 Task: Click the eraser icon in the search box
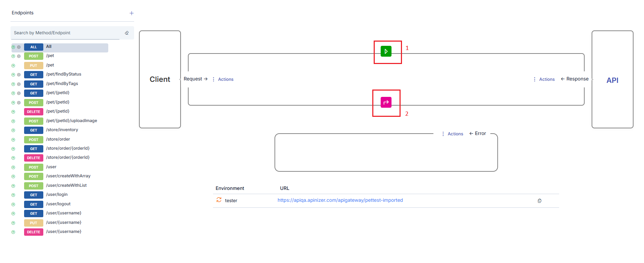click(127, 33)
